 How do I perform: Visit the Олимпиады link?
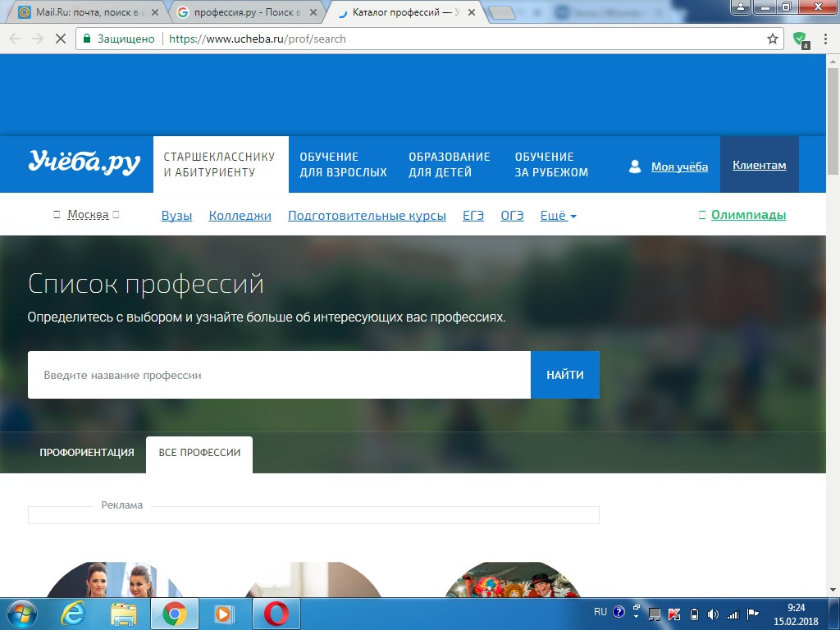pyautogui.click(x=748, y=215)
